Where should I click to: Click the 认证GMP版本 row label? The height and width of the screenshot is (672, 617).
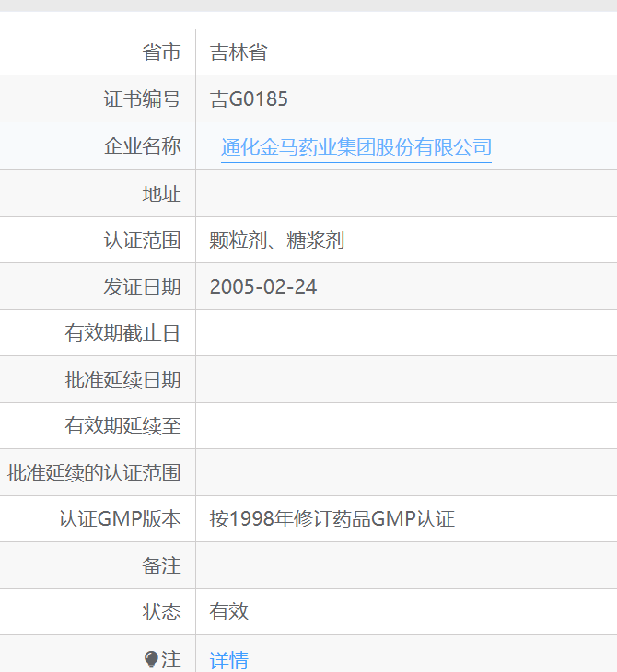coord(120,519)
